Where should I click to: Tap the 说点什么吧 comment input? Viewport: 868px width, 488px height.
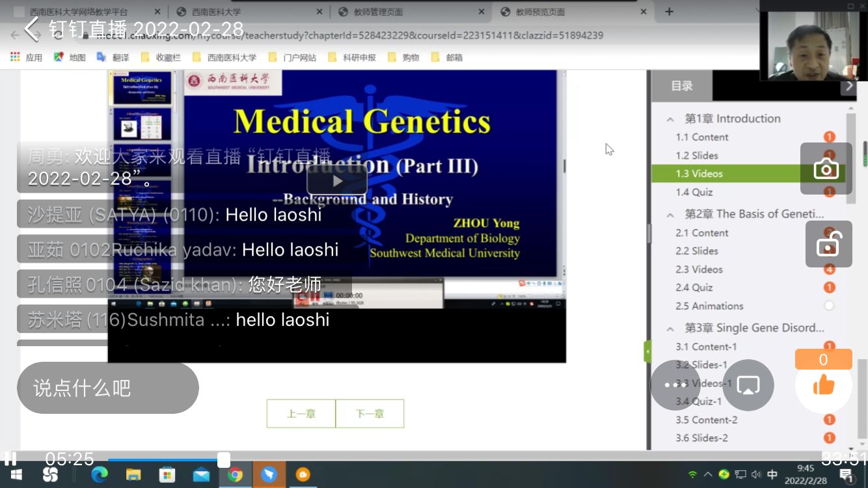coord(108,388)
